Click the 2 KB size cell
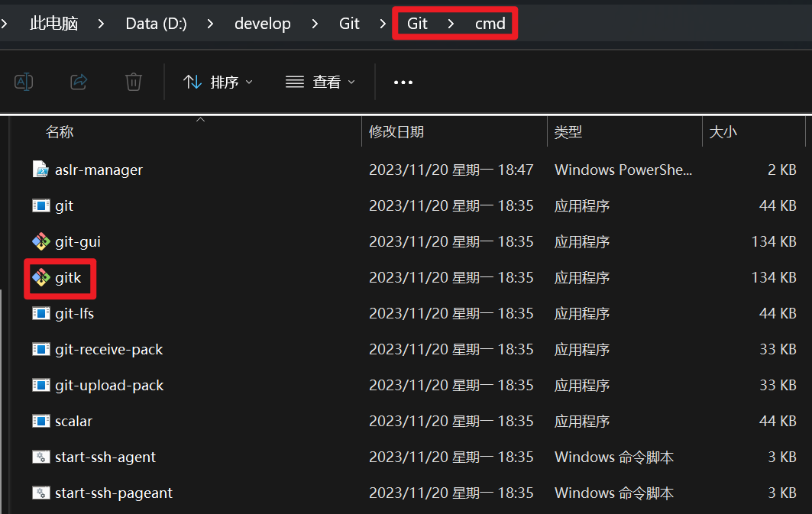 tap(782, 170)
